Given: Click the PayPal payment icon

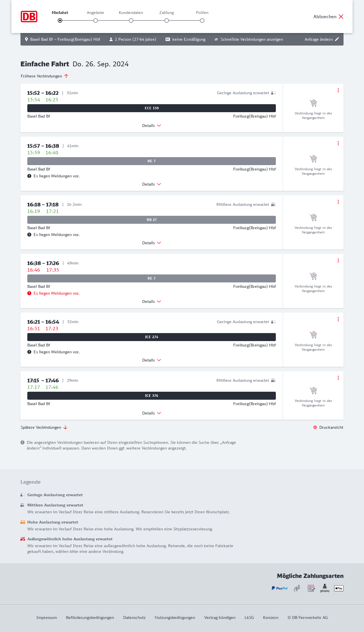Looking at the screenshot, I should [x=280, y=588].
